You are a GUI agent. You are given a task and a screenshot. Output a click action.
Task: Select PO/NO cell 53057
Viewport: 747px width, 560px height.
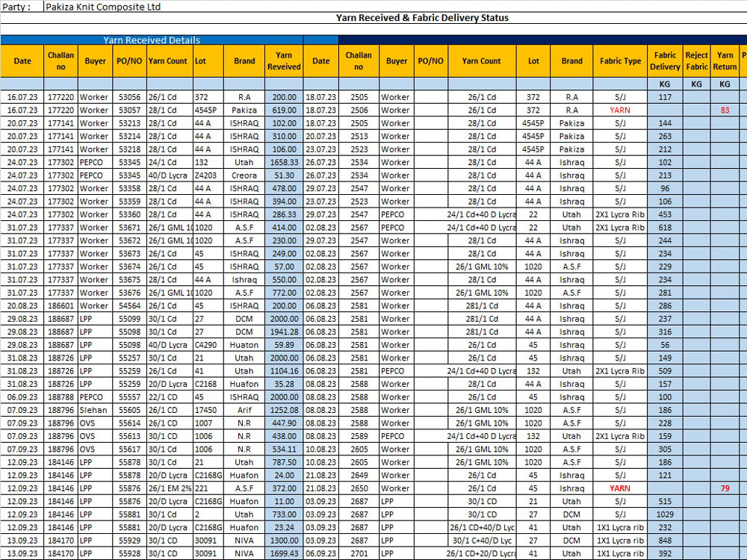pos(129,110)
